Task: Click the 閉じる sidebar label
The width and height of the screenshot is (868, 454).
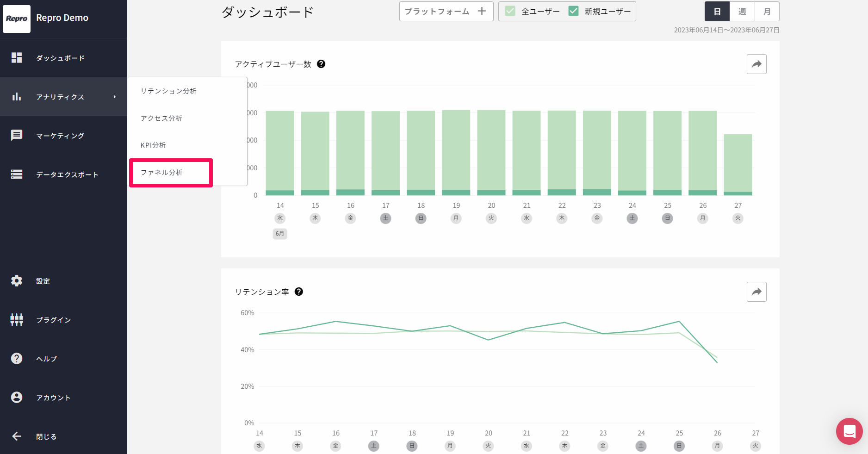Action: point(46,436)
